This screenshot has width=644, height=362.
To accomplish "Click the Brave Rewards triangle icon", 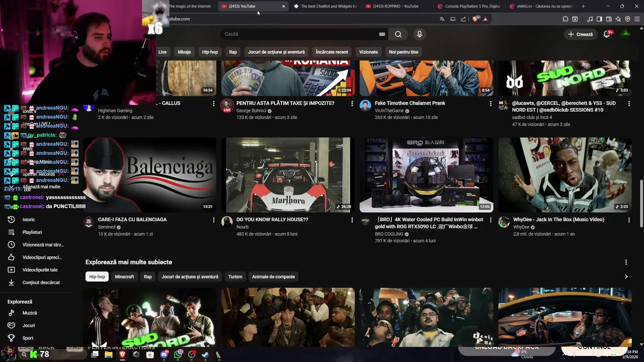I will (x=486, y=19).
